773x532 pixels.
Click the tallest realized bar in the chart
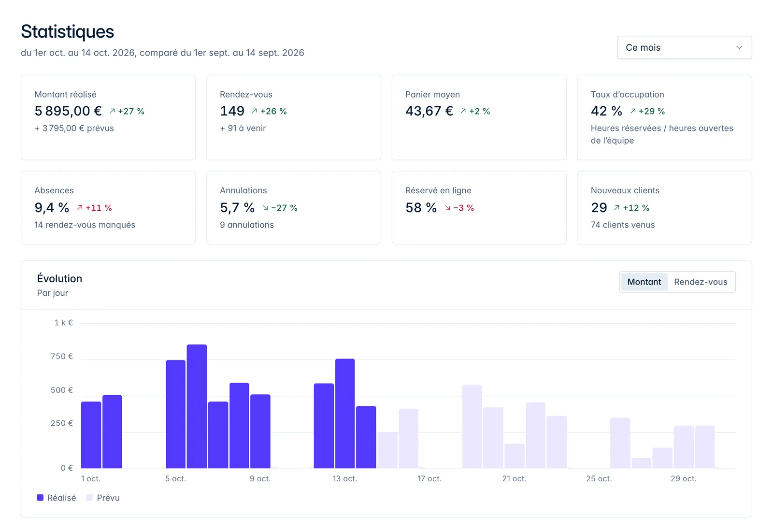(x=197, y=406)
